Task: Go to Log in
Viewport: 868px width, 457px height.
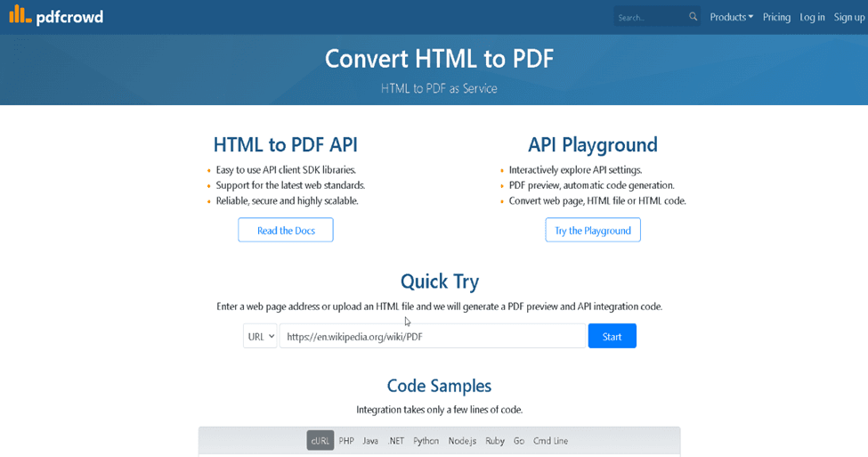Action: (812, 17)
